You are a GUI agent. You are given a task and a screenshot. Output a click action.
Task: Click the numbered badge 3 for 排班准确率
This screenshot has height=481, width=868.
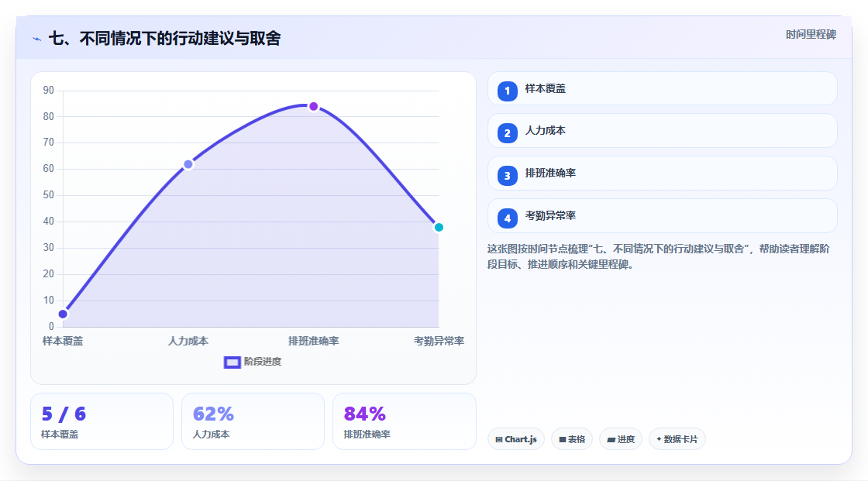pos(507,176)
